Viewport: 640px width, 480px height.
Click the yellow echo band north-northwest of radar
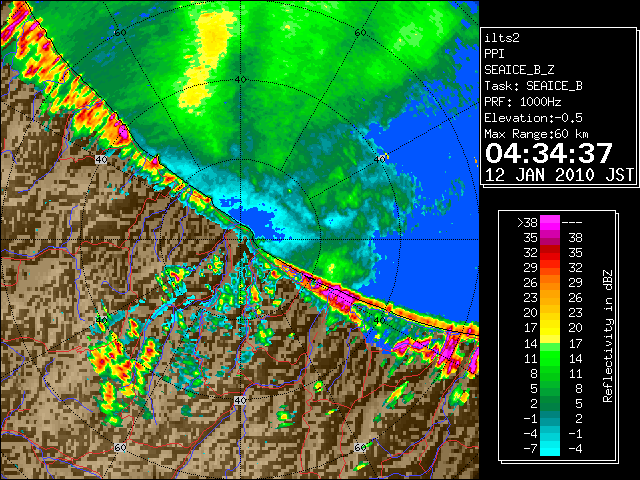pyautogui.click(x=206, y=61)
